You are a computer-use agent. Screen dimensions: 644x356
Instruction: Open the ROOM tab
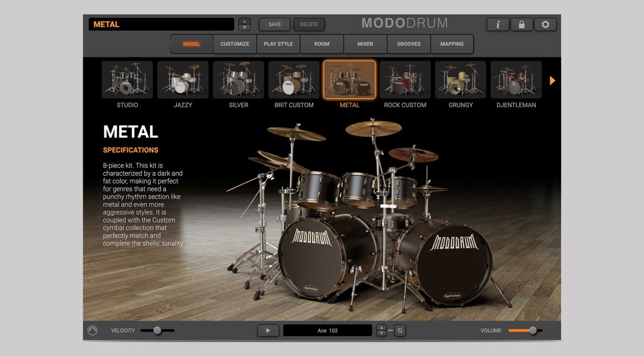(322, 44)
